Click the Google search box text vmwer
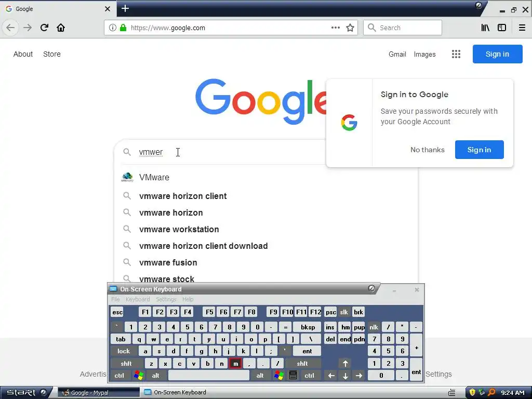 [x=151, y=152]
